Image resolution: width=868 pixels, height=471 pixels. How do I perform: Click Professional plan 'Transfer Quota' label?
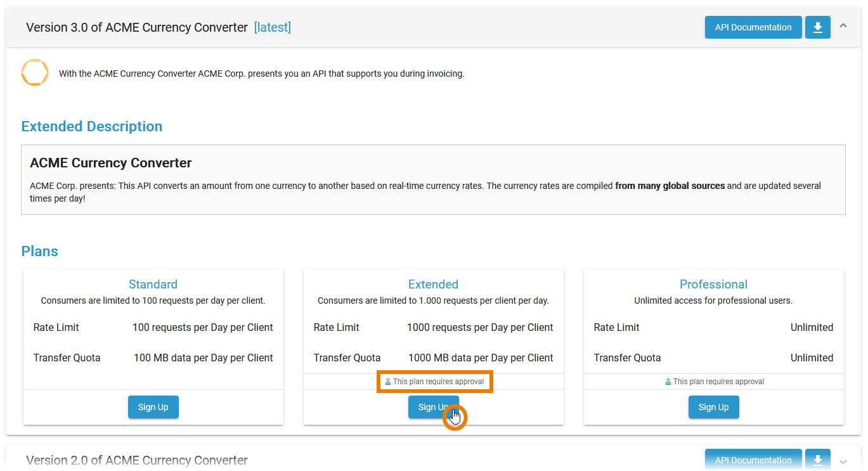click(628, 358)
